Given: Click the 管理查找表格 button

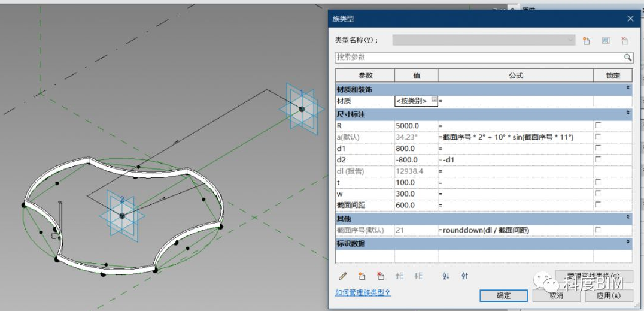Looking at the screenshot, I should (x=594, y=276).
